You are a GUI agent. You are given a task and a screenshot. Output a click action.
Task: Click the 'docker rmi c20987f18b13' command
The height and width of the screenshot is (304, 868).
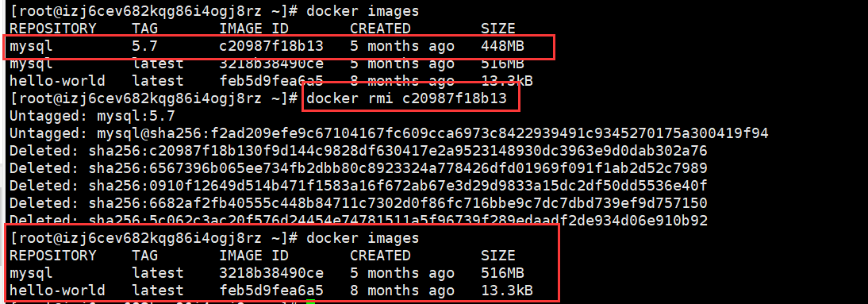[406, 98]
